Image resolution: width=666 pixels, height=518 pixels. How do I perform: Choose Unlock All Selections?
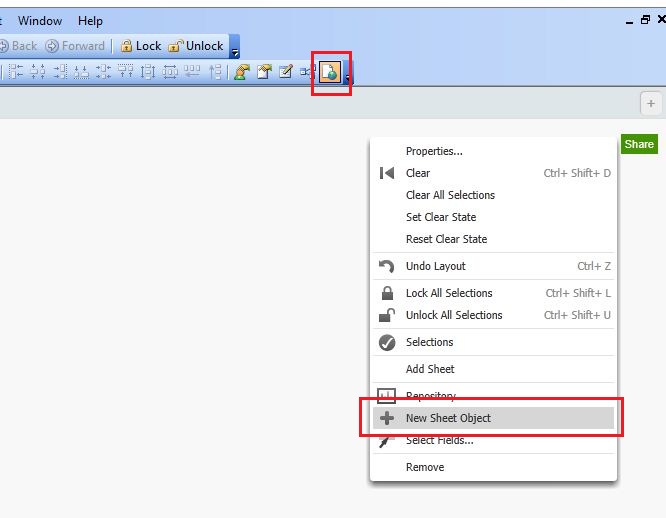(x=493, y=315)
